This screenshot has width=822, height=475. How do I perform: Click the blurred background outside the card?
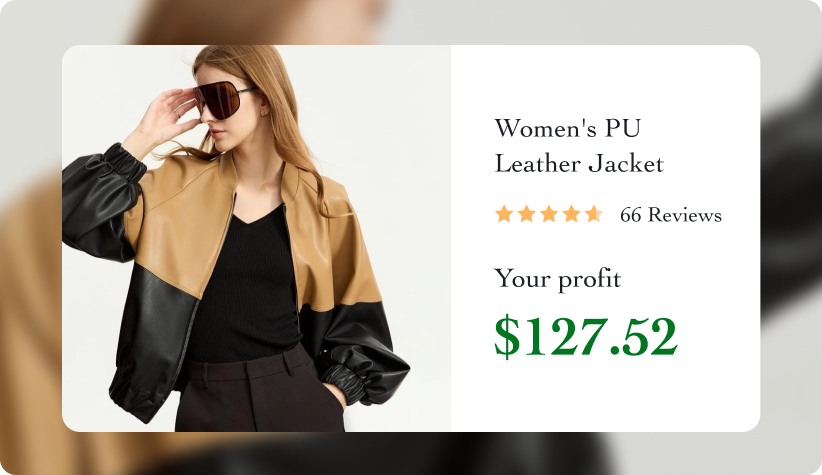[31, 236]
